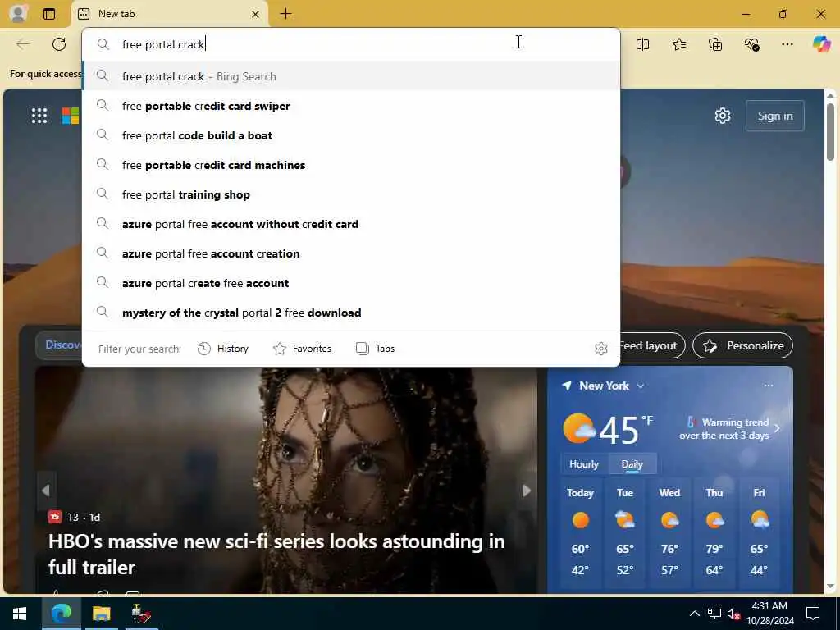Image resolution: width=840 pixels, height=630 pixels.
Task: Filter search by History
Action: tap(223, 349)
